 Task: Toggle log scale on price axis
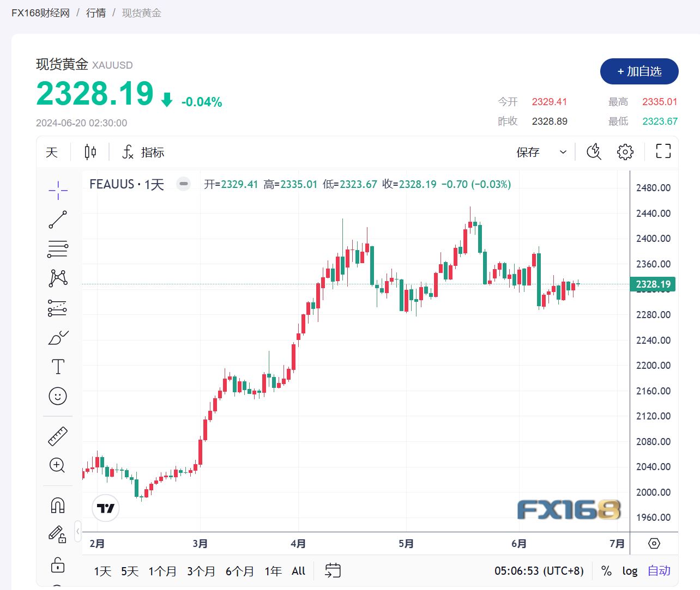tap(630, 571)
